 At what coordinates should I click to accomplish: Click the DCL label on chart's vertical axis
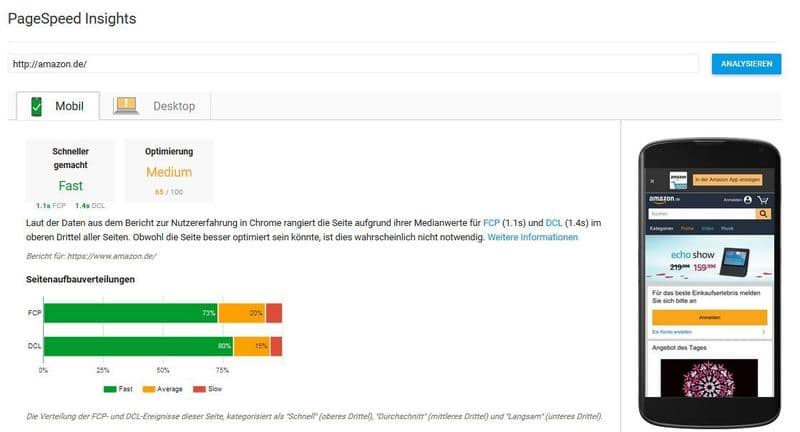34,346
